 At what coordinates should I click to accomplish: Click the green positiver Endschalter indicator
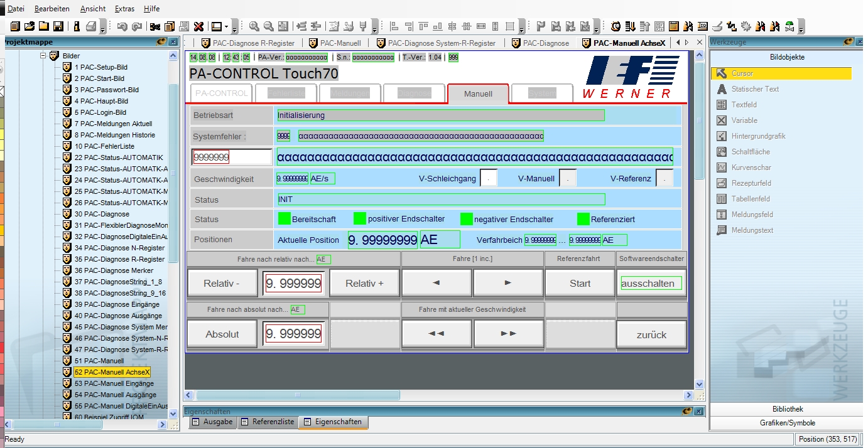360,219
